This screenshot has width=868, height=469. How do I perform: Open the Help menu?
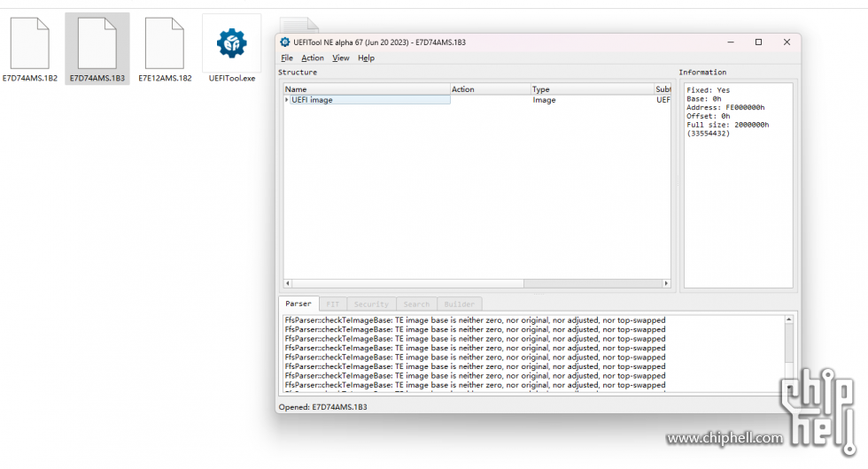[366, 58]
